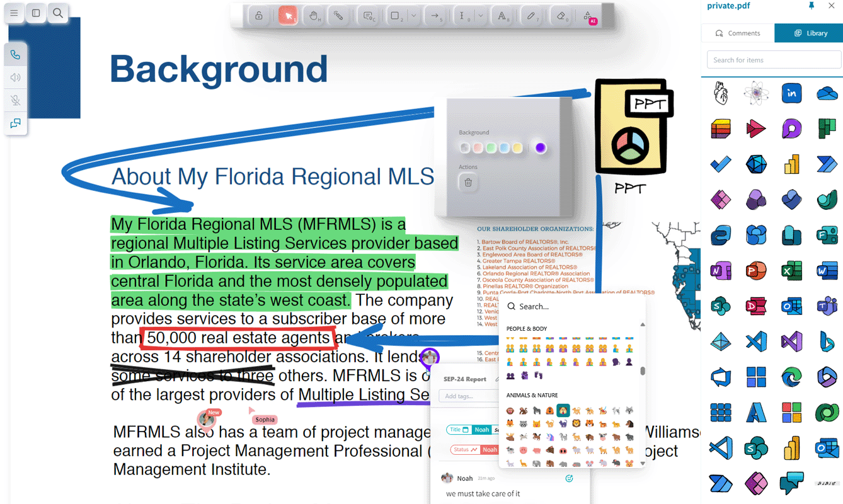
Task: Select the styled text A tool
Action: pos(503,16)
